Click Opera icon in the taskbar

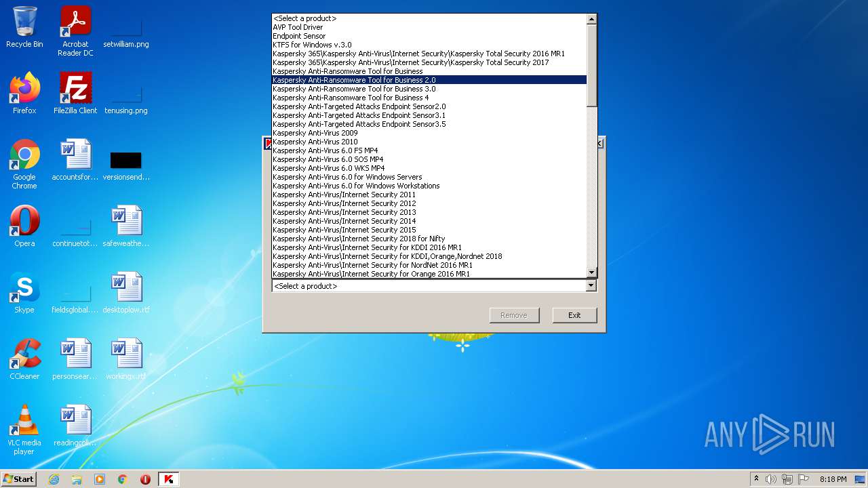[x=145, y=479]
